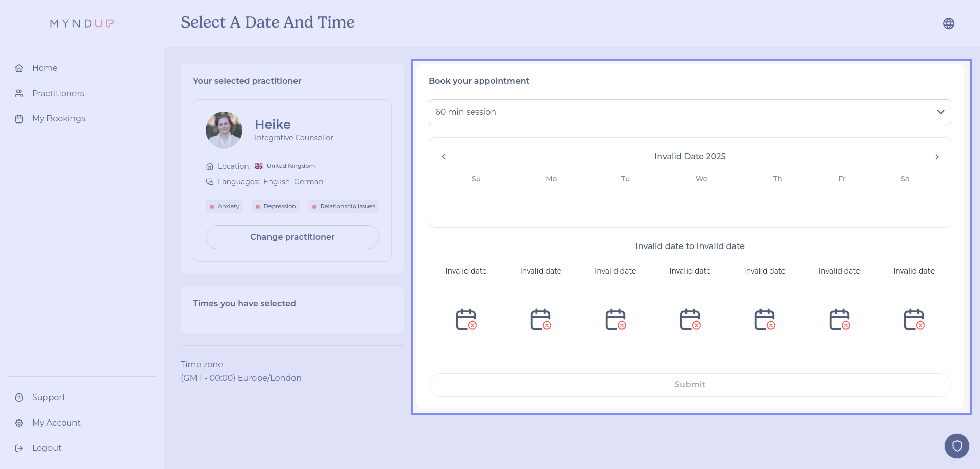Open My Account settings
The image size is (980, 469).
pos(56,423)
